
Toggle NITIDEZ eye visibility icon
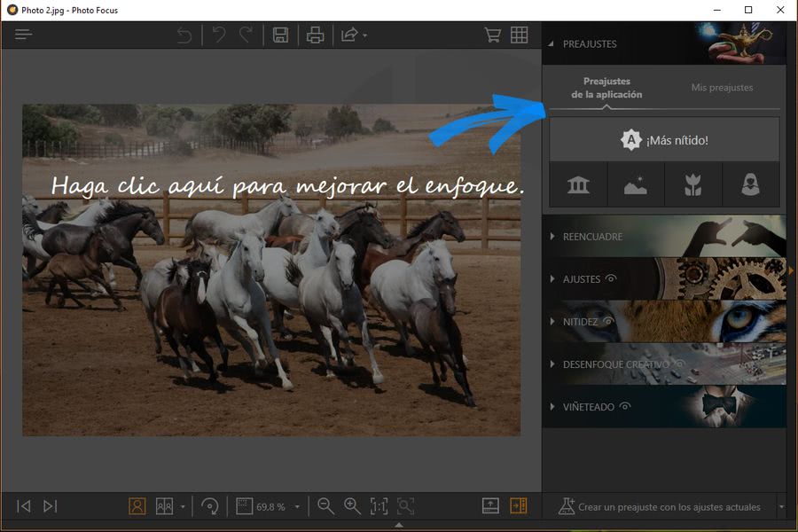pyautogui.click(x=607, y=321)
